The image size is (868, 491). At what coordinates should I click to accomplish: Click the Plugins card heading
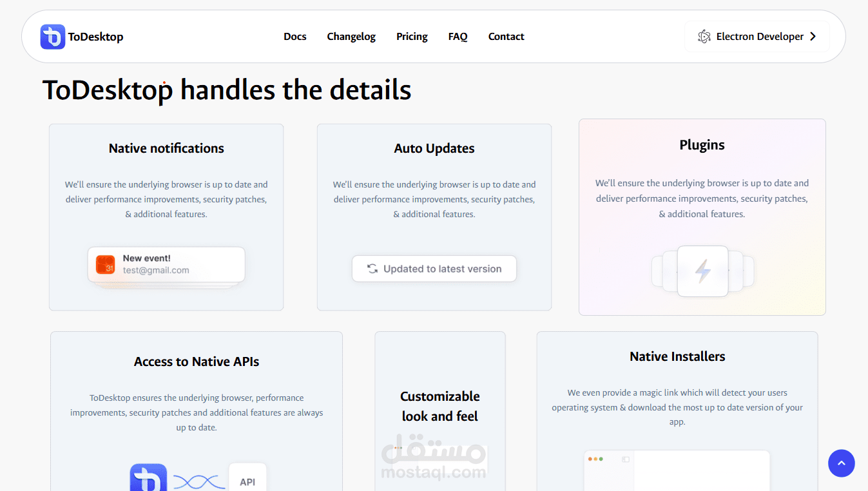pos(702,145)
